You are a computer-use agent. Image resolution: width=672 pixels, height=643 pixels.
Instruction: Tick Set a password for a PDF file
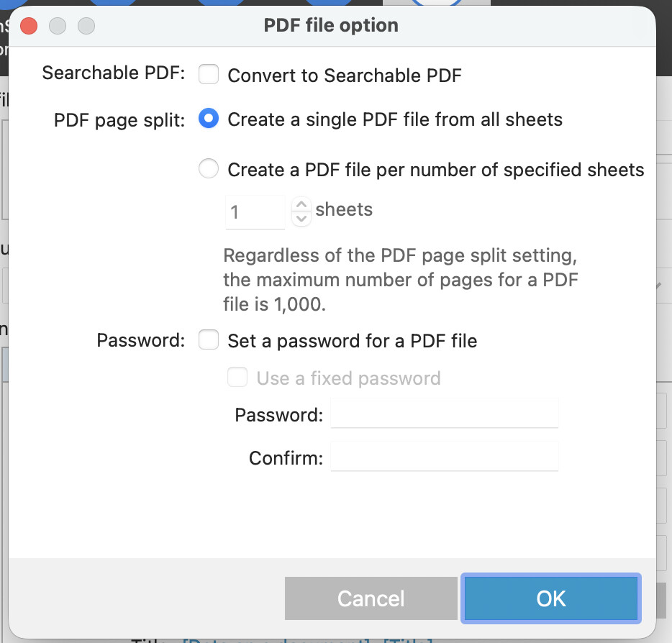(x=209, y=339)
